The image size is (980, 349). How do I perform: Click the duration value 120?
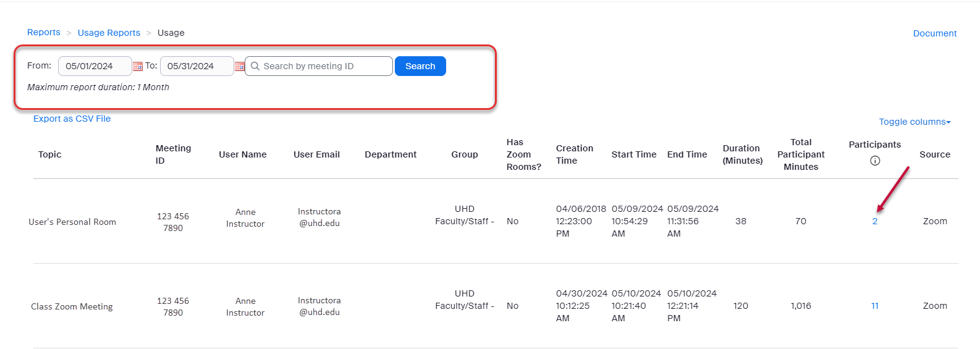pyautogui.click(x=741, y=306)
